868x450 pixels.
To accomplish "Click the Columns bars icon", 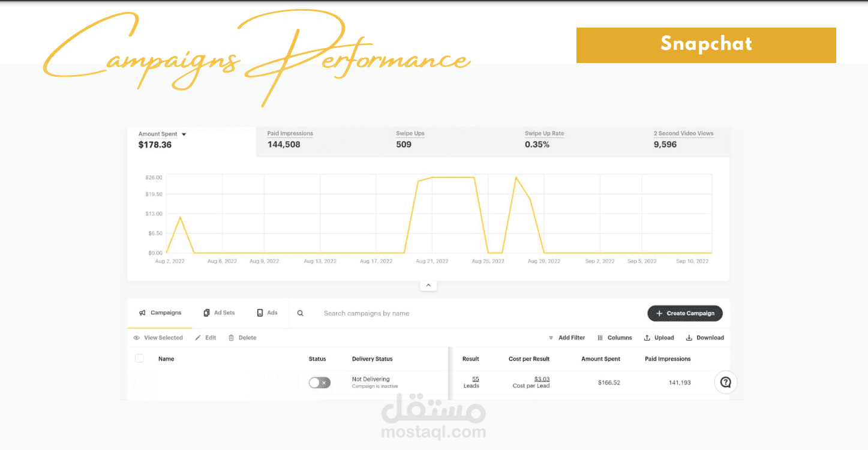I will 600,338.
